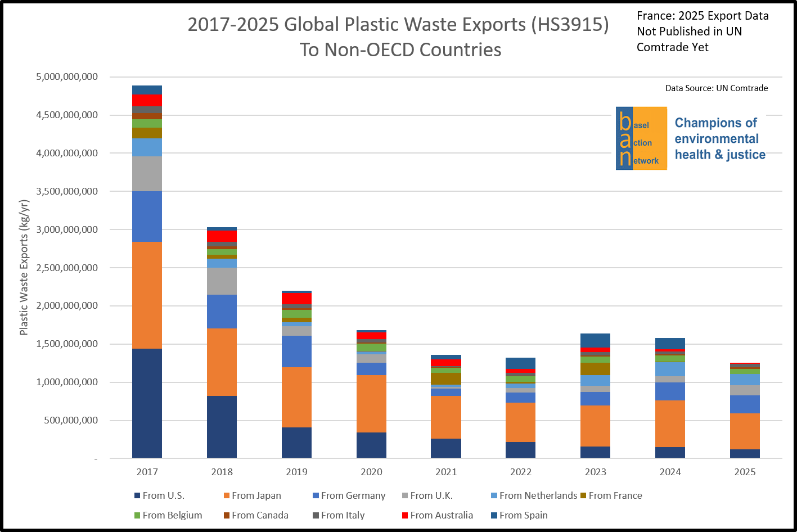Click the blue Germany segment of the 2019 bar
This screenshot has height=532, width=797.
click(297, 351)
